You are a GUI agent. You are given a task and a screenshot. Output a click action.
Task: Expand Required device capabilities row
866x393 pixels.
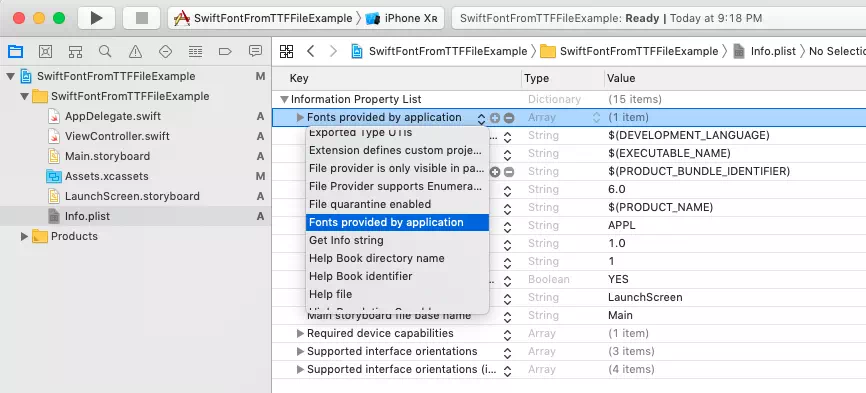pos(300,333)
